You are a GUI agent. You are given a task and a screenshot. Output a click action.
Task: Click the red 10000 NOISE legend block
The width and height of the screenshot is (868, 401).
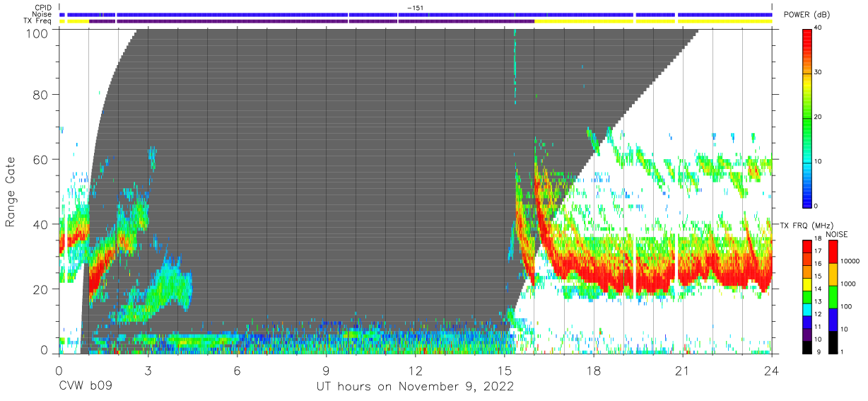coord(833,252)
